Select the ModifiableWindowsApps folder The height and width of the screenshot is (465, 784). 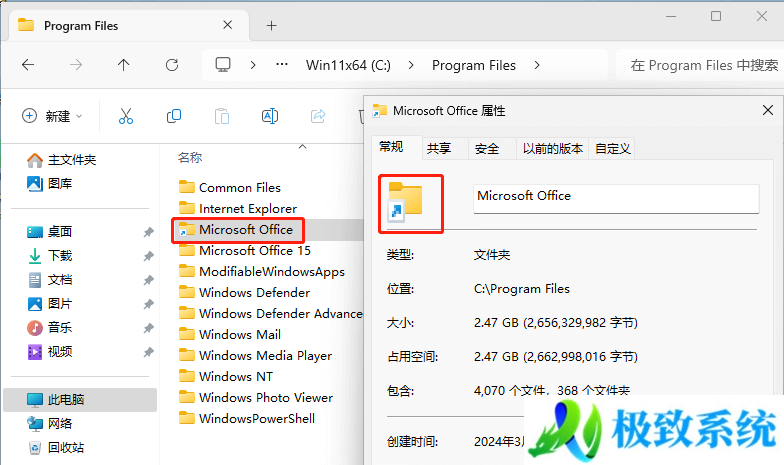[262, 272]
